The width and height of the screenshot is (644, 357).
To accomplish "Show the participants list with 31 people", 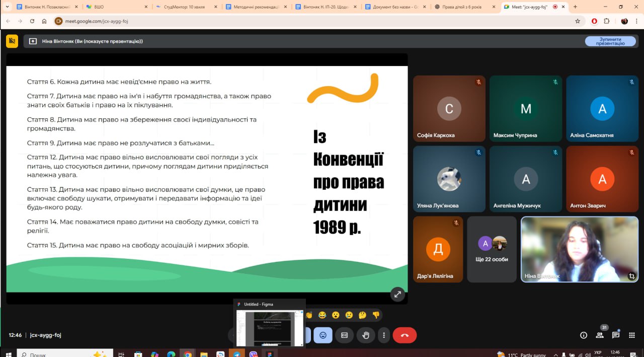I will [x=600, y=334].
